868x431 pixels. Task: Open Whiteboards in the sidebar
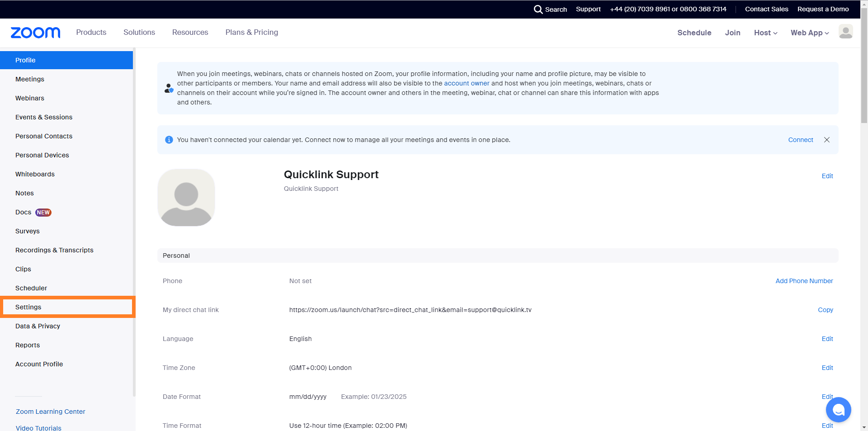click(66, 174)
